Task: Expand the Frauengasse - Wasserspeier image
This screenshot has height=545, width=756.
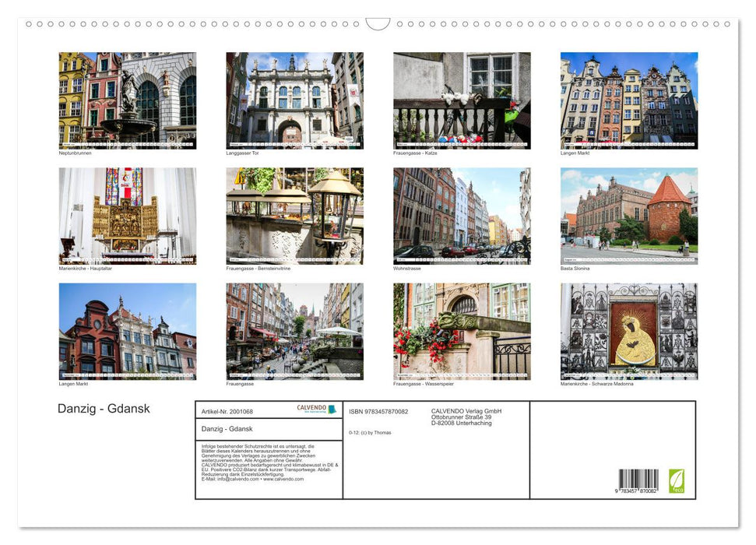Action: tap(461, 329)
